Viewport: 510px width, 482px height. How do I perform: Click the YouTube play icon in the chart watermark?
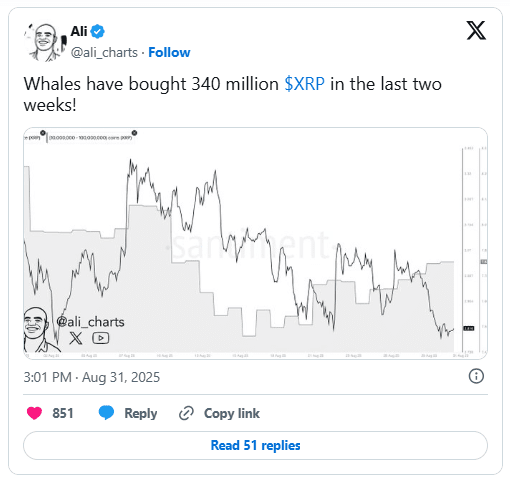[x=101, y=338]
